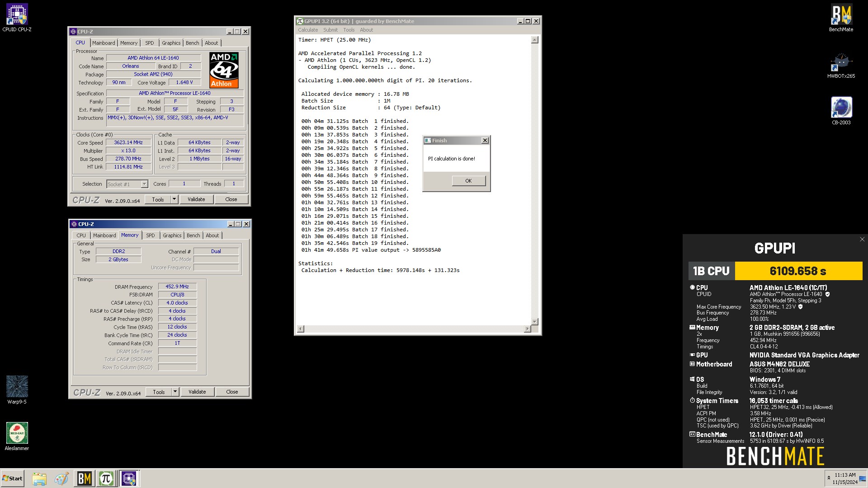
Task: Click Tools button in top CPU-Z
Action: coord(158,199)
